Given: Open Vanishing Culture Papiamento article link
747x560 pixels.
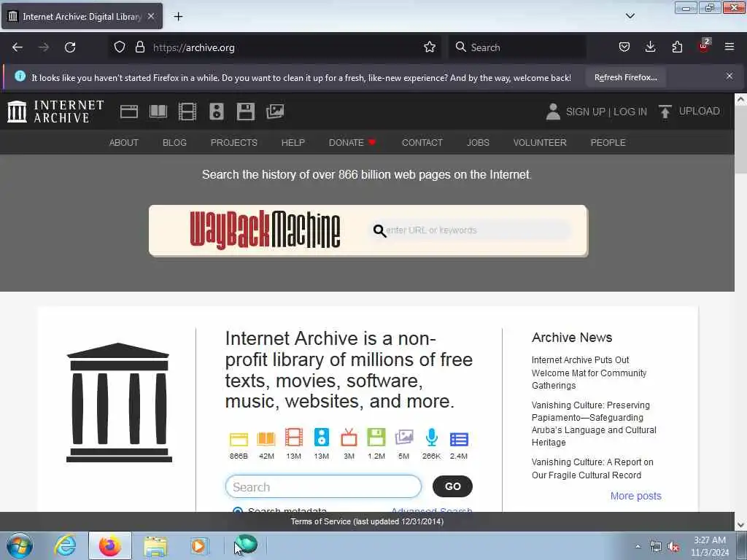Looking at the screenshot, I should click(594, 424).
